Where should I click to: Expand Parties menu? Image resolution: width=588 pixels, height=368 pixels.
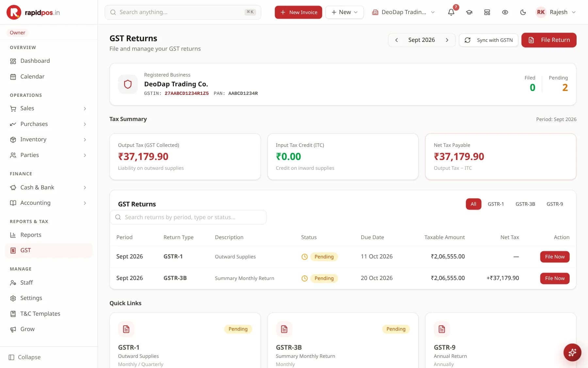click(x=49, y=155)
